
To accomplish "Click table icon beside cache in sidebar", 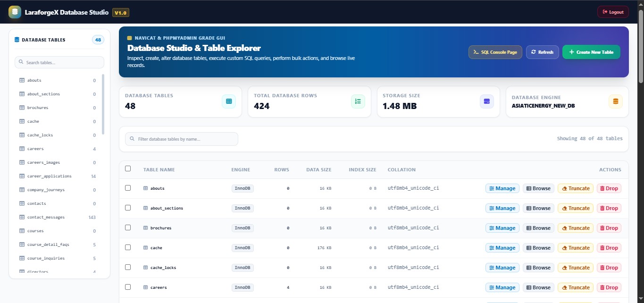I will (22, 121).
